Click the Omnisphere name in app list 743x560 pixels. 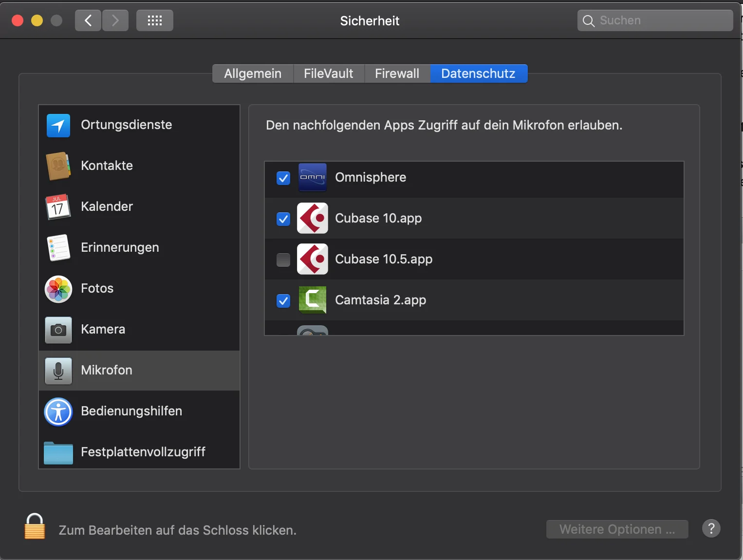pos(371,177)
